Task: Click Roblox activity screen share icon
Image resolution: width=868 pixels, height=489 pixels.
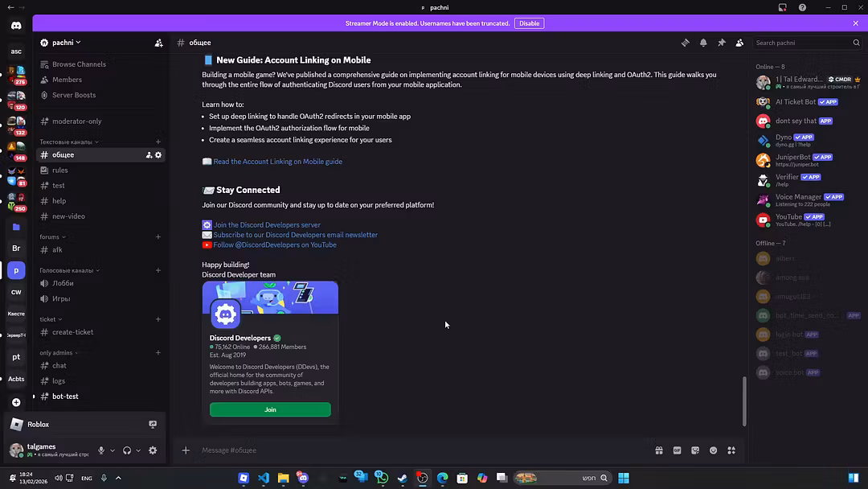Action: [153, 424]
